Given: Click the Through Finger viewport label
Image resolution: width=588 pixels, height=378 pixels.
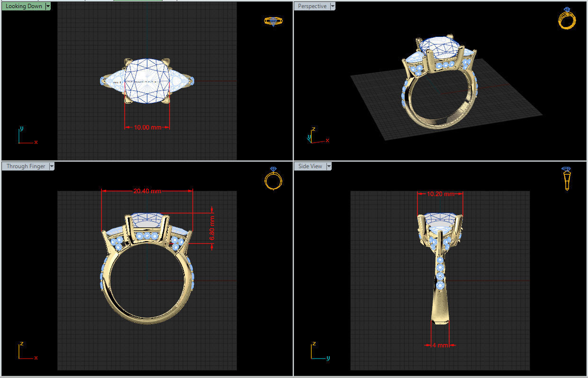Looking at the screenshot, I should (x=25, y=166).
